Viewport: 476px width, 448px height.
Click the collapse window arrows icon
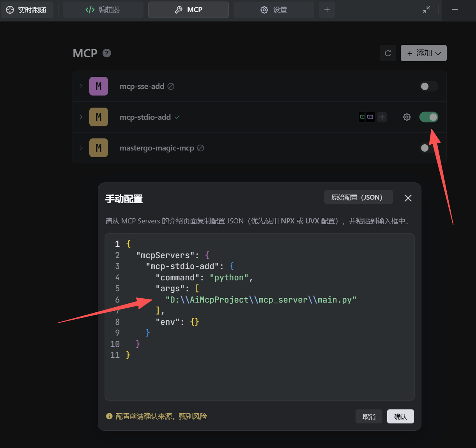pyautogui.click(x=426, y=10)
